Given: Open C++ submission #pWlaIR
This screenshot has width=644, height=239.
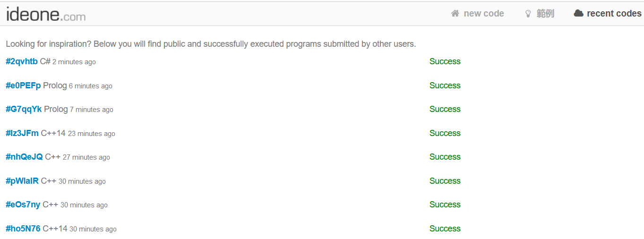Looking at the screenshot, I should coord(22,181).
